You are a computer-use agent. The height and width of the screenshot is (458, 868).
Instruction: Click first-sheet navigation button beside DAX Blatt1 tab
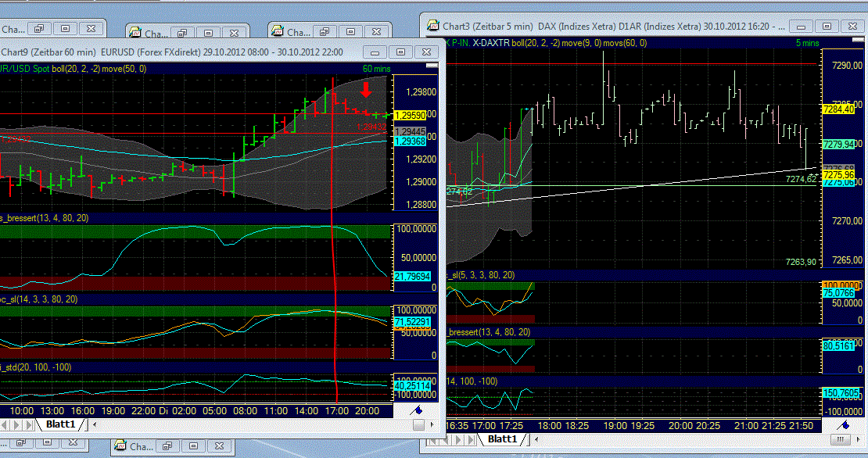click(431, 438)
